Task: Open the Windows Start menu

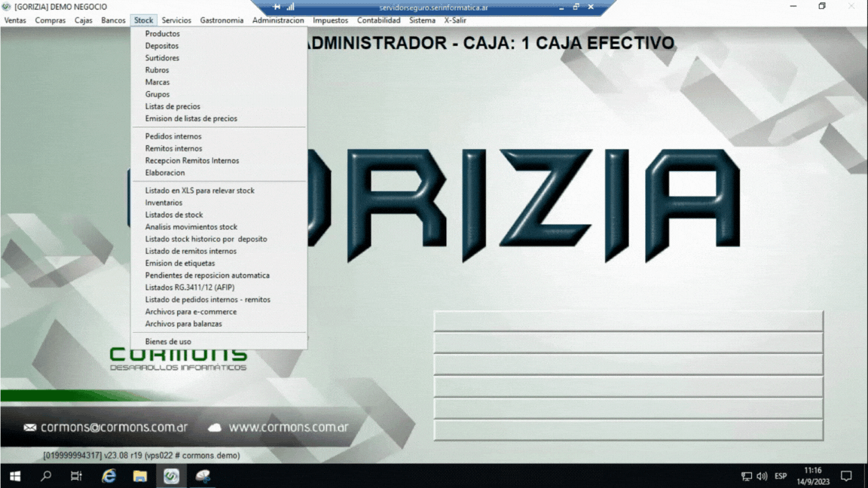Action: pos(15,476)
